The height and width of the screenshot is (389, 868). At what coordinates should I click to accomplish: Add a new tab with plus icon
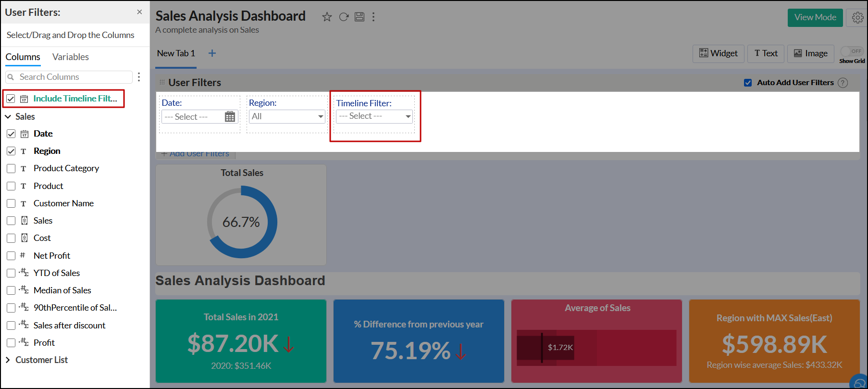click(x=212, y=53)
